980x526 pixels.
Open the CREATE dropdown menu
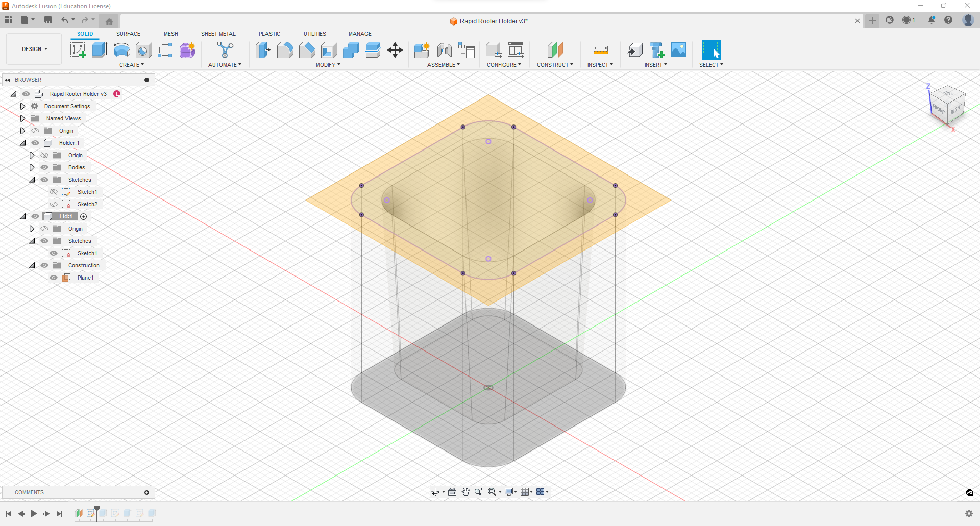(132, 65)
